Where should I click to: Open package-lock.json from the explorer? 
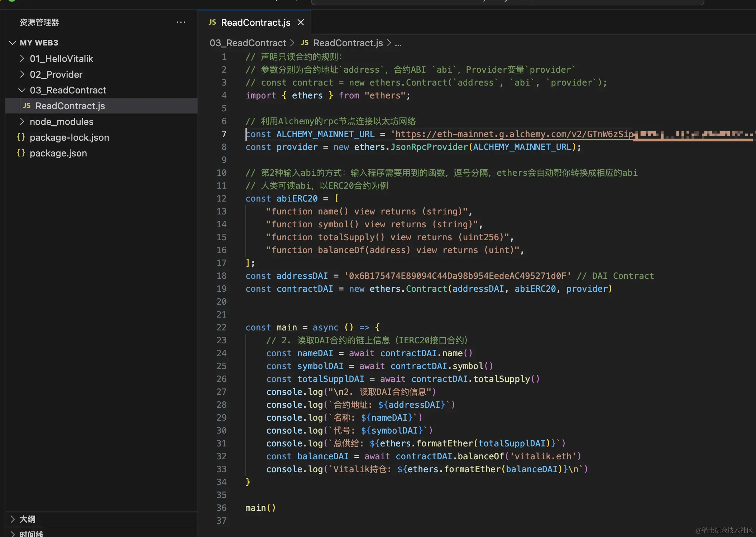[x=69, y=137]
